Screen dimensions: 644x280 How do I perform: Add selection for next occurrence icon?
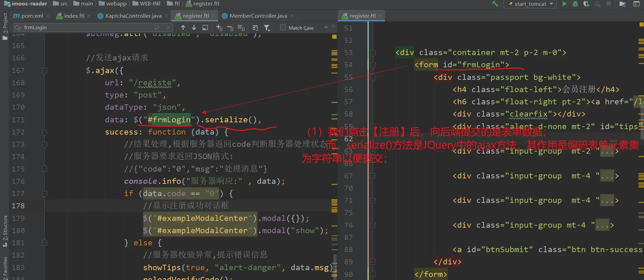pyautogui.click(x=219, y=28)
